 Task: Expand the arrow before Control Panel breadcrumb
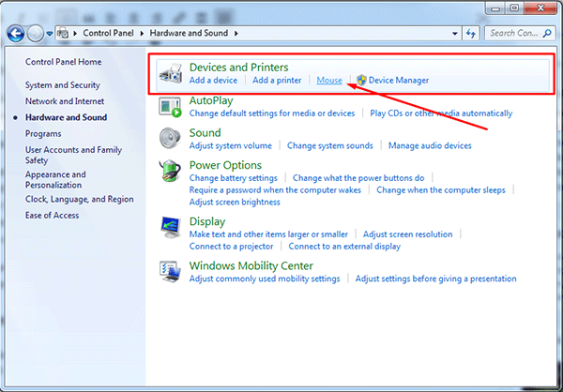[x=75, y=34]
